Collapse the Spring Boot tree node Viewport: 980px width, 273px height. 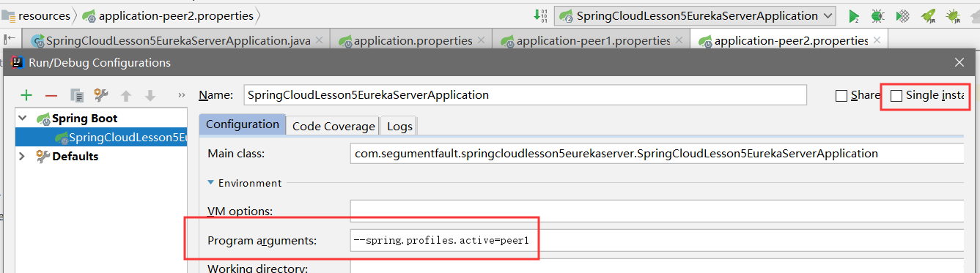pyautogui.click(x=23, y=118)
